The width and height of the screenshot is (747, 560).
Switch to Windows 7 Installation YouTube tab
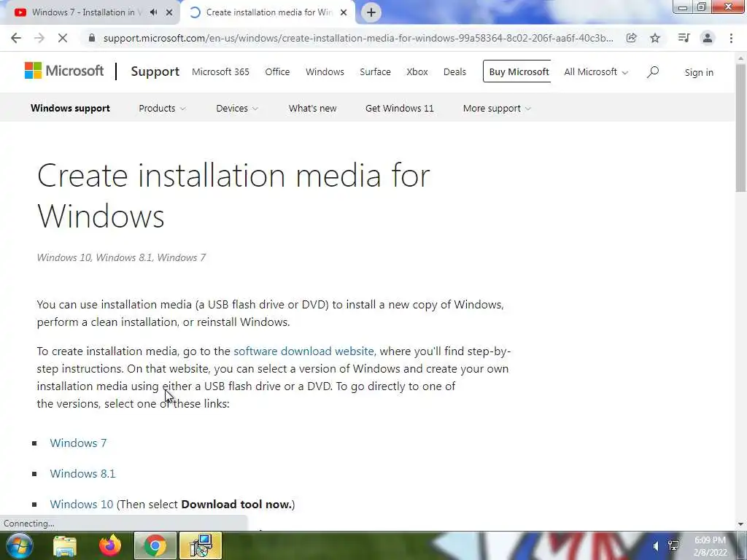pos(87,12)
